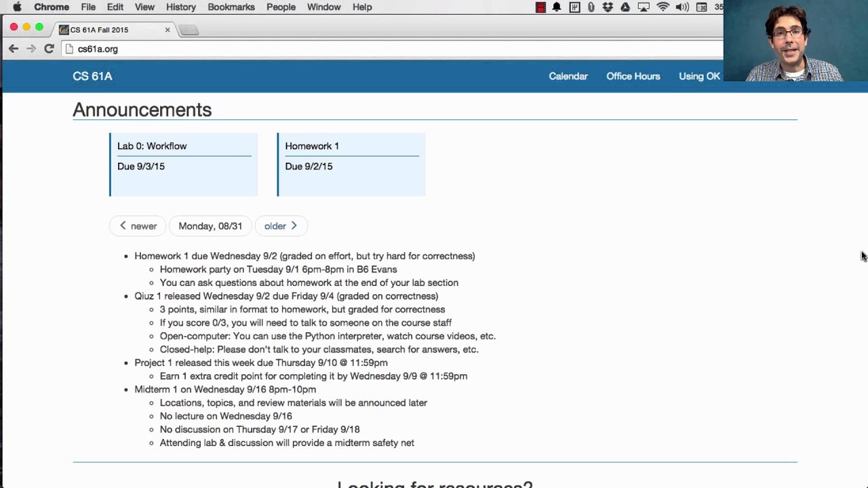The height and width of the screenshot is (488, 868).
Task: Open the Bookmarks menu
Action: click(231, 7)
